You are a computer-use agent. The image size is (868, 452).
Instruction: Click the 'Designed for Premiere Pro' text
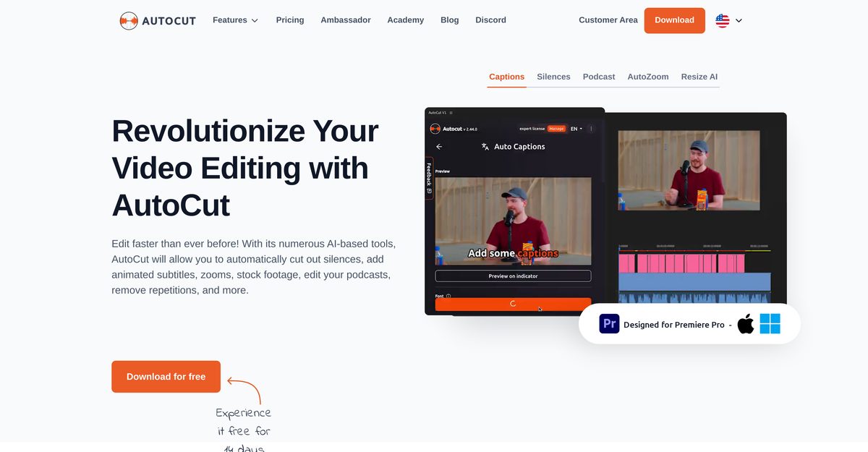(x=674, y=325)
